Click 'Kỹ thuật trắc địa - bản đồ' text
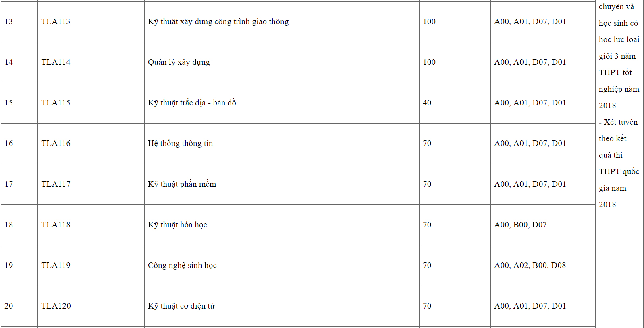This screenshot has height=328, width=644. point(192,103)
